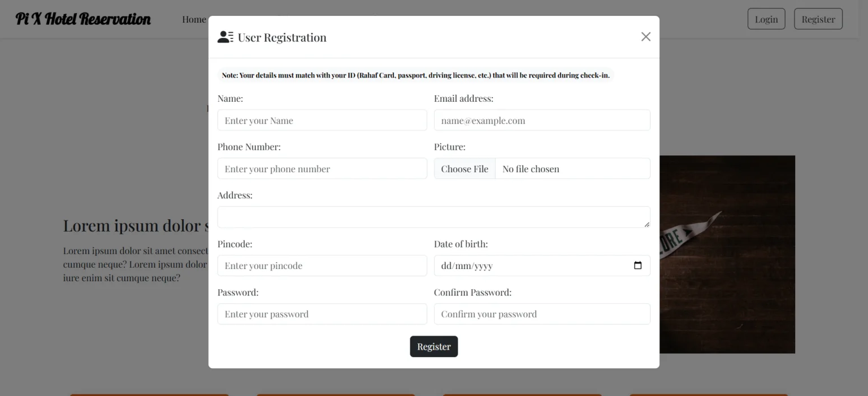Click the user registration profile icon
The height and width of the screenshot is (396, 868).
pos(225,37)
